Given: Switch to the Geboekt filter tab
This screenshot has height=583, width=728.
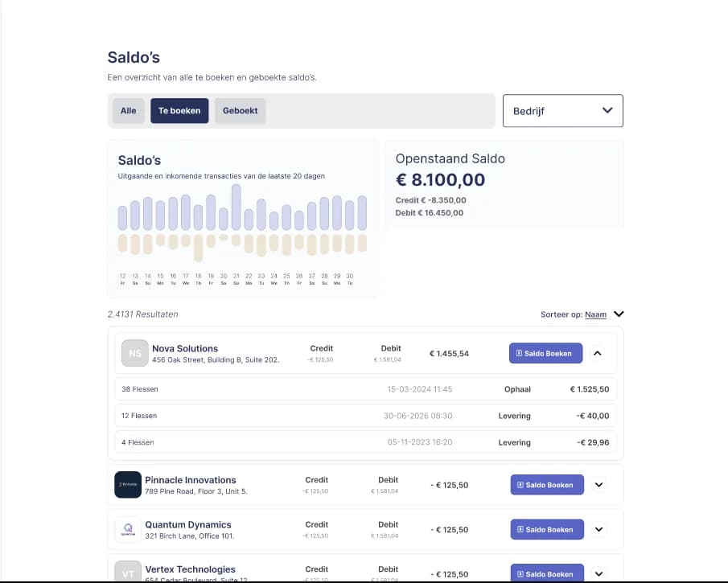Looking at the screenshot, I should pos(240,110).
